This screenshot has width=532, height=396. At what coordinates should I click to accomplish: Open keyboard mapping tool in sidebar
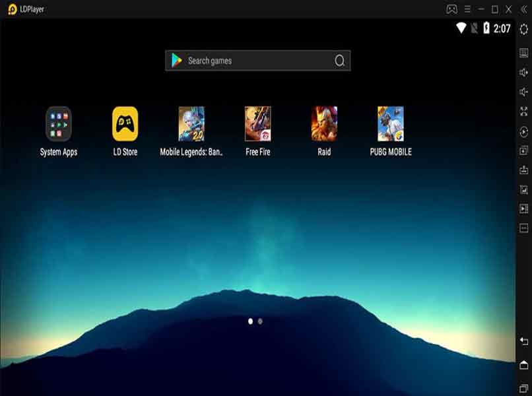pos(524,53)
